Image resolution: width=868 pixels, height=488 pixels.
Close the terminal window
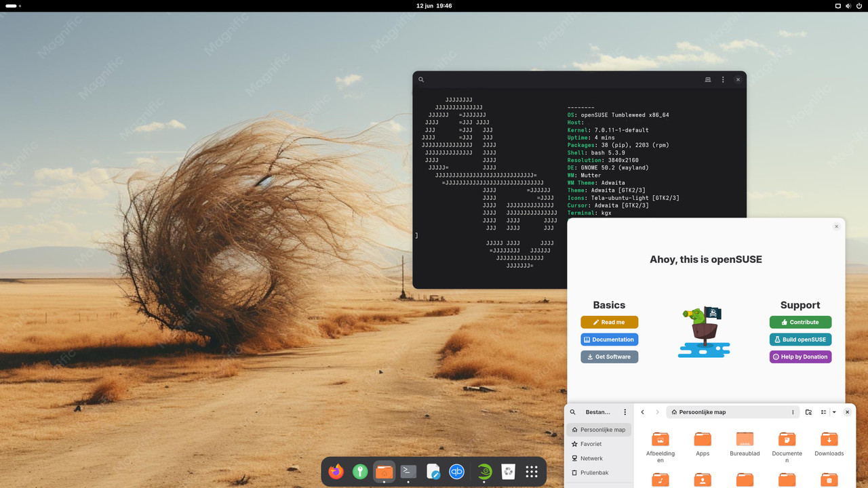738,79
